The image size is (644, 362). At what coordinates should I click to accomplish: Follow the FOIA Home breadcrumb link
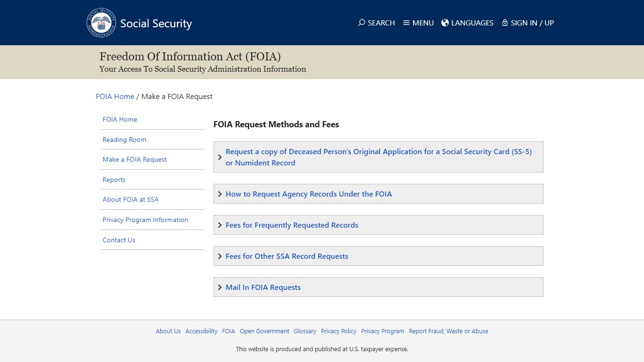coord(115,96)
